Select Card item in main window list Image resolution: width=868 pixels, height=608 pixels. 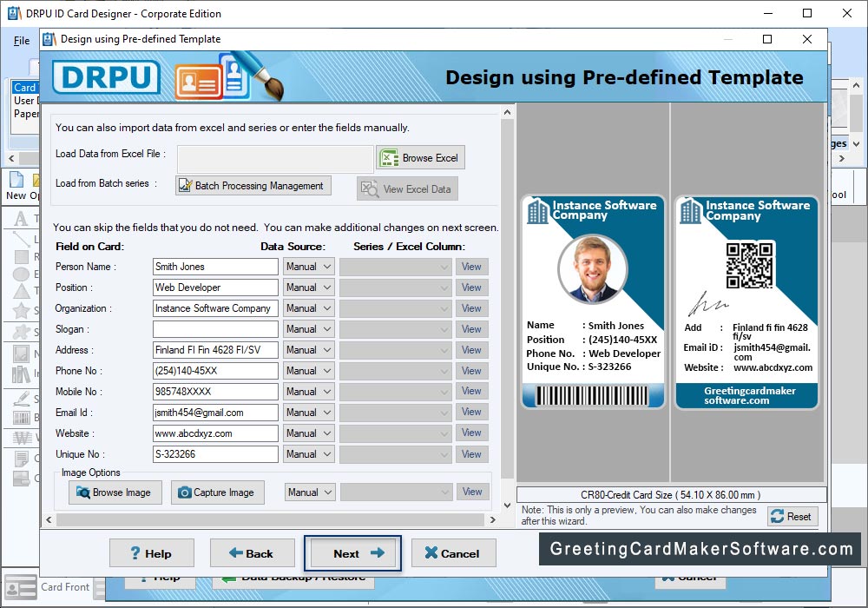[x=25, y=88]
